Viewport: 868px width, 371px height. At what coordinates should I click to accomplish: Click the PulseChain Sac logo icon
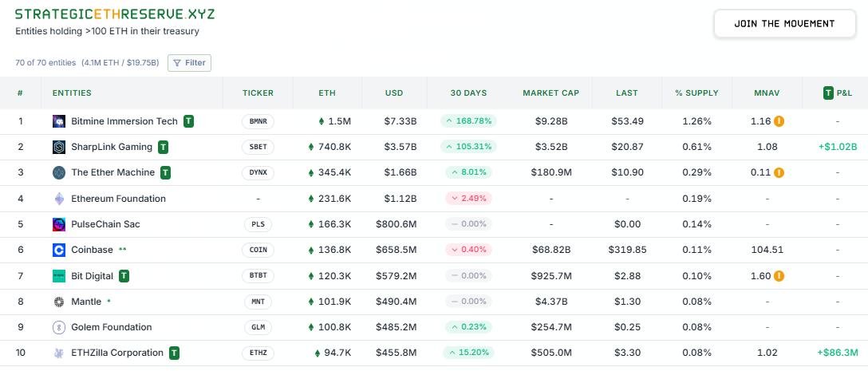(59, 224)
